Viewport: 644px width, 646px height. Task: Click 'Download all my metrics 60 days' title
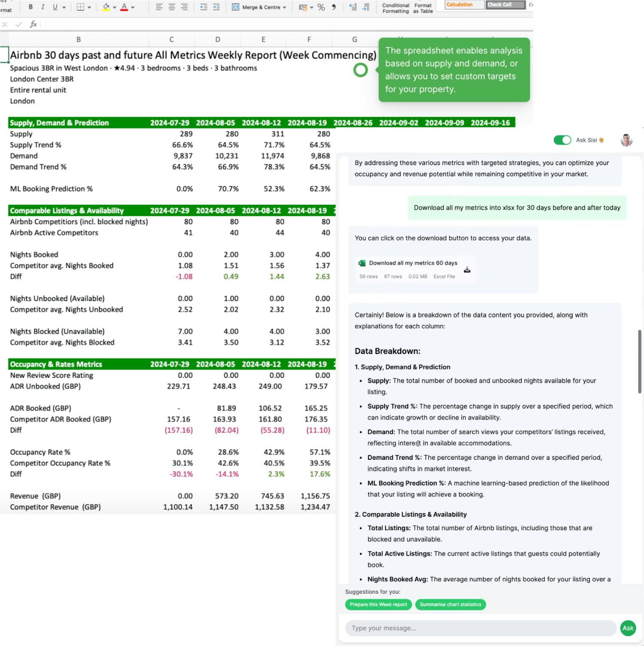(413, 263)
